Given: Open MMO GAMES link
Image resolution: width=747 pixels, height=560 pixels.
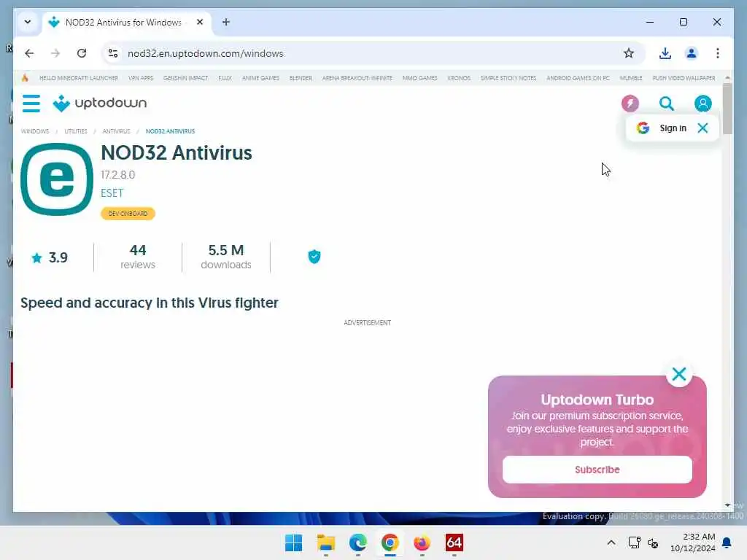Looking at the screenshot, I should click(419, 78).
